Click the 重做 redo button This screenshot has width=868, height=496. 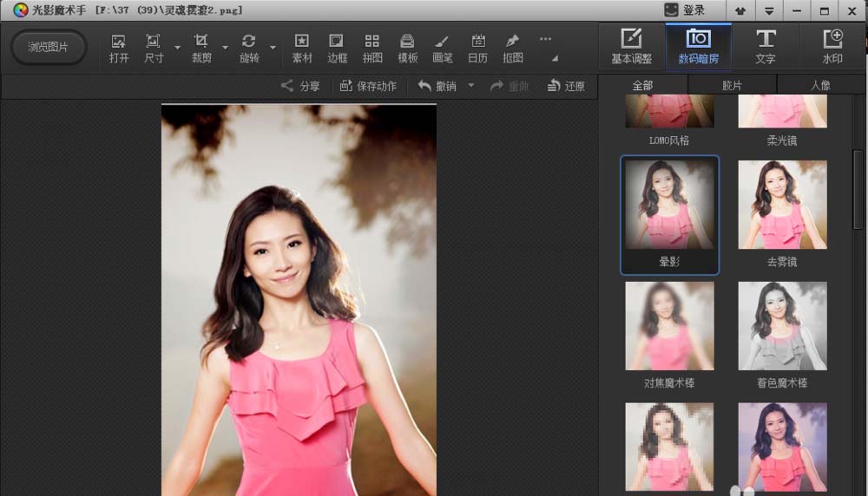(x=510, y=86)
